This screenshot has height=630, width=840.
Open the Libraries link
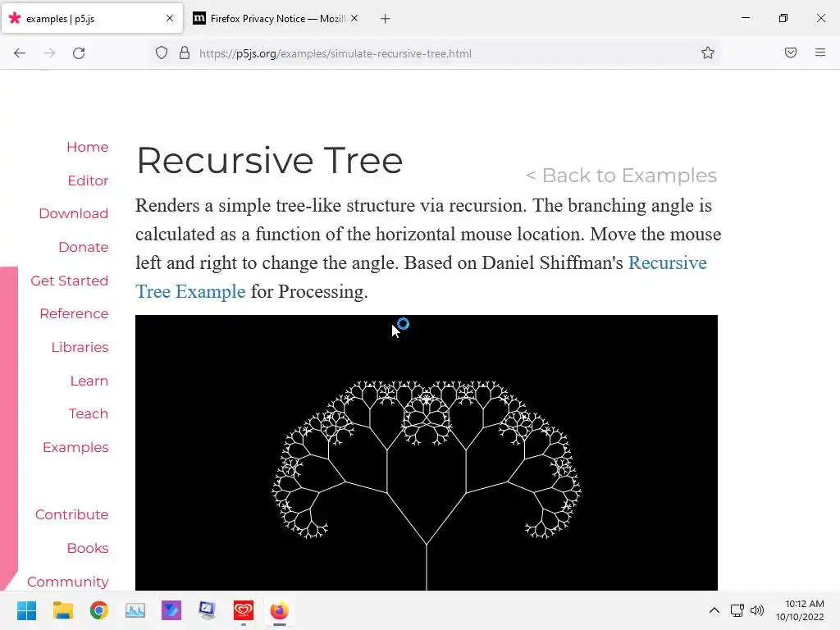click(80, 347)
